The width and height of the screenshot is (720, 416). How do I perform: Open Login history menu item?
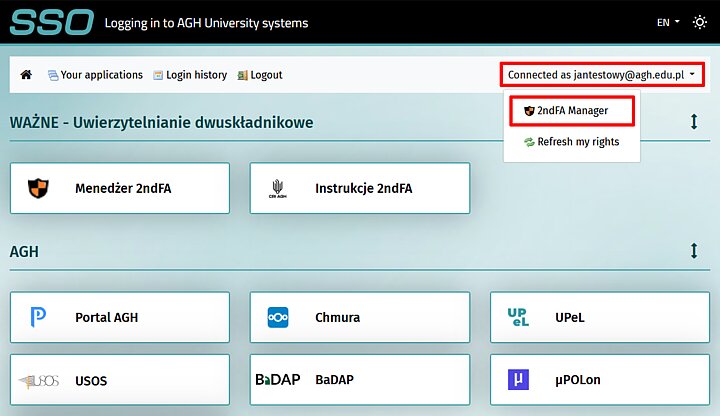click(190, 75)
